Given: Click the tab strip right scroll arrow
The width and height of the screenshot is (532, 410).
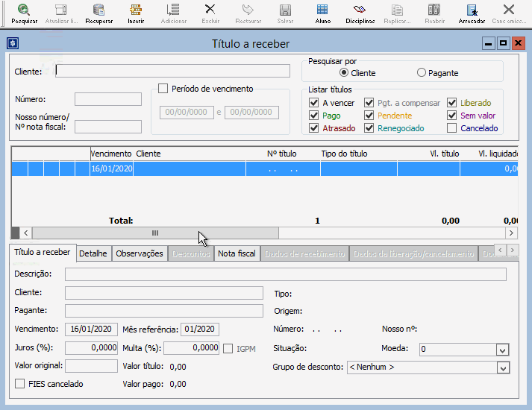Looking at the screenshot, I should coord(512,253).
